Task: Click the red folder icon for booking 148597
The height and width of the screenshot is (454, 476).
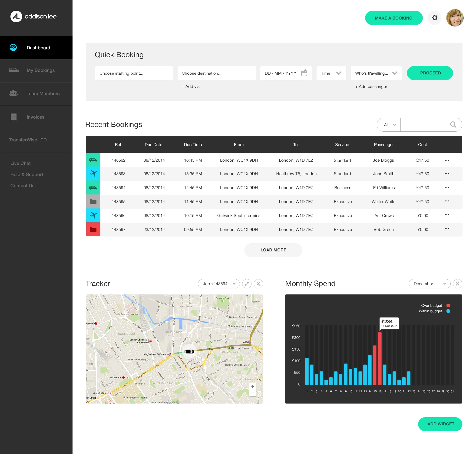Action: coord(93,229)
